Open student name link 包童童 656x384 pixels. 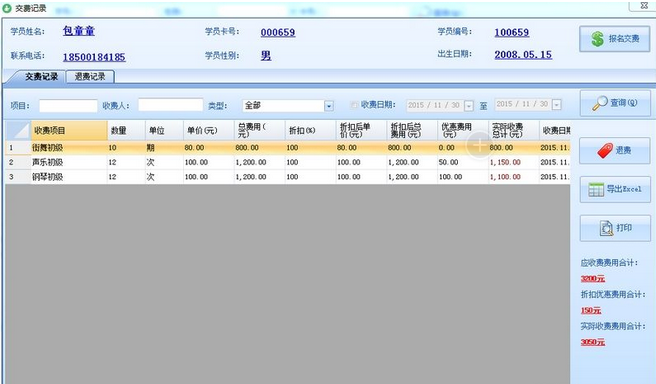(79, 31)
